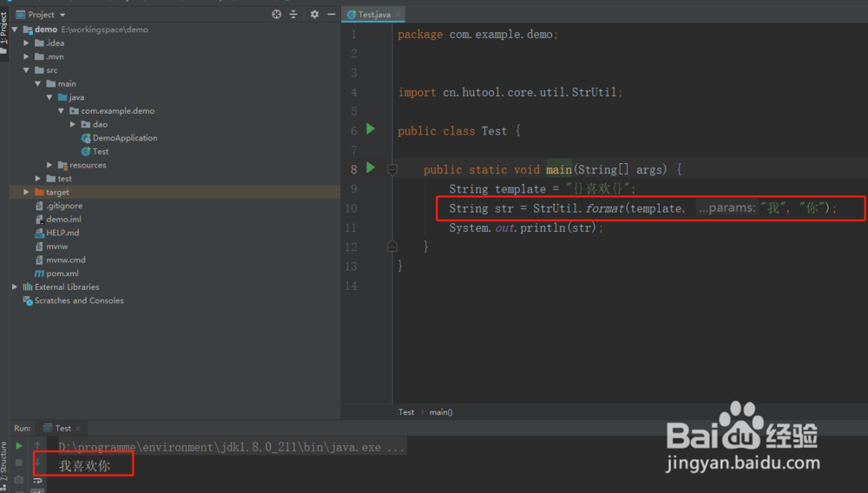Viewport: 868px width, 493px height.
Task: Click ...params inlay hint on line 10
Action: coord(727,208)
